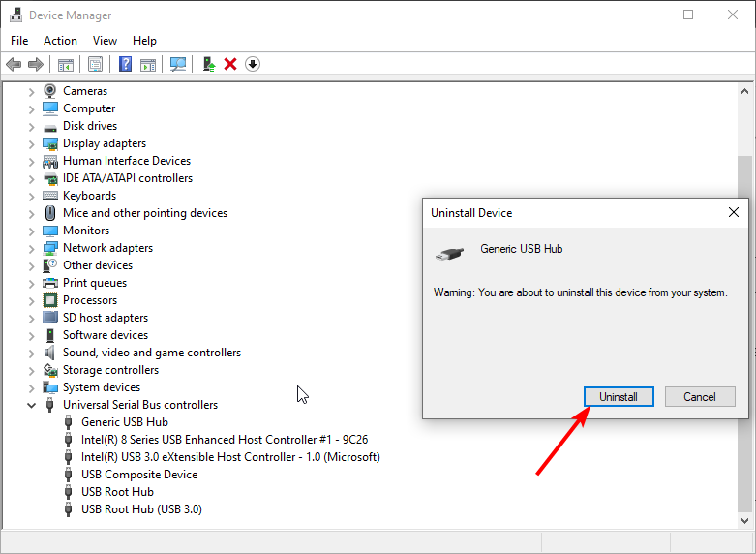Maximize the Device Manager window
The width and height of the screenshot is (756, 554).
click(x=688, y=15)
